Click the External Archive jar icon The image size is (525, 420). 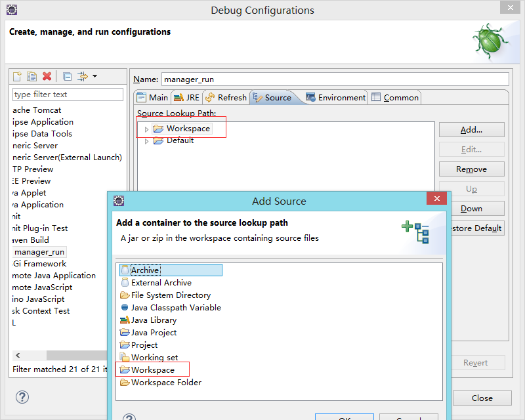[125, 282]
